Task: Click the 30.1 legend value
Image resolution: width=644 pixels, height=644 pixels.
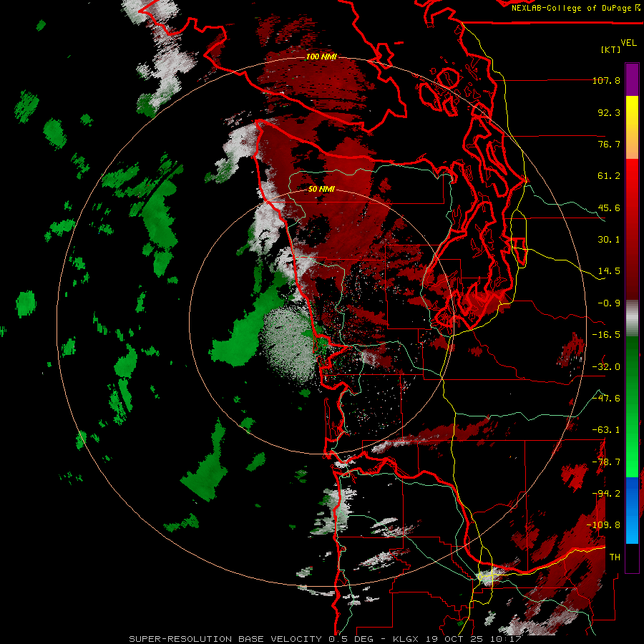Action: pyautogui.click(x=609, y=240)
